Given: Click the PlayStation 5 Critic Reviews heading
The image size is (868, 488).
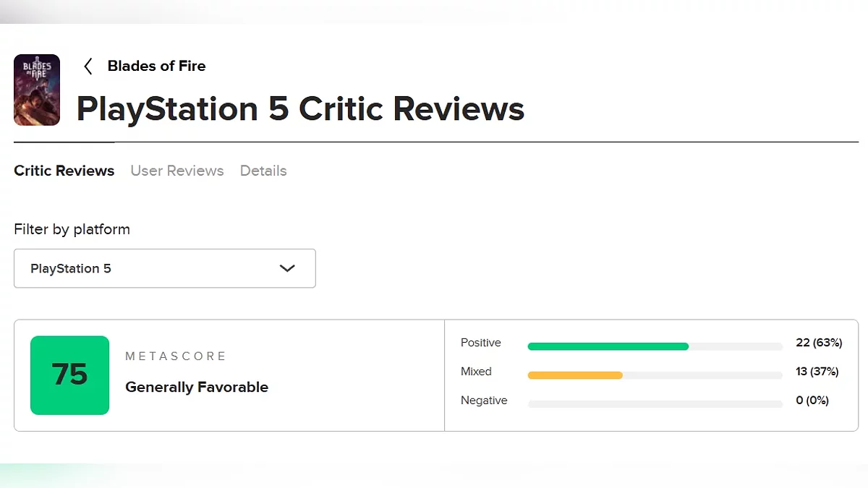Looking at the screenshot, I should [x=300, y=109].
